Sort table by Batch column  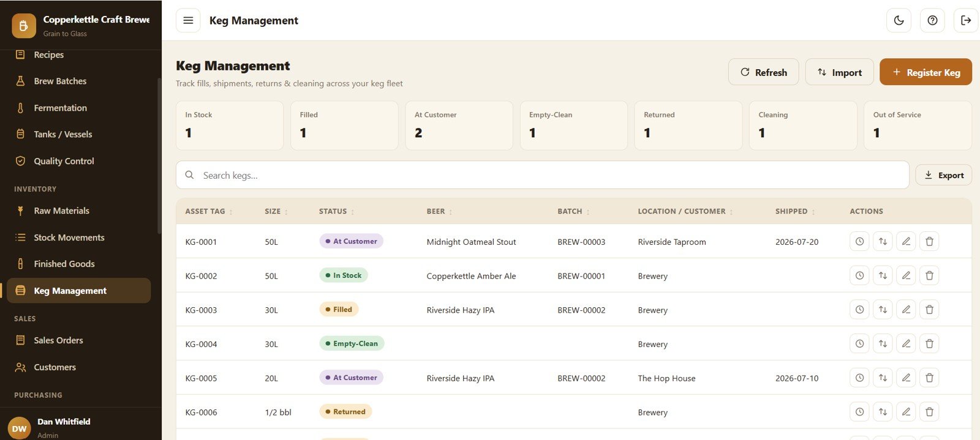point(573,211)
